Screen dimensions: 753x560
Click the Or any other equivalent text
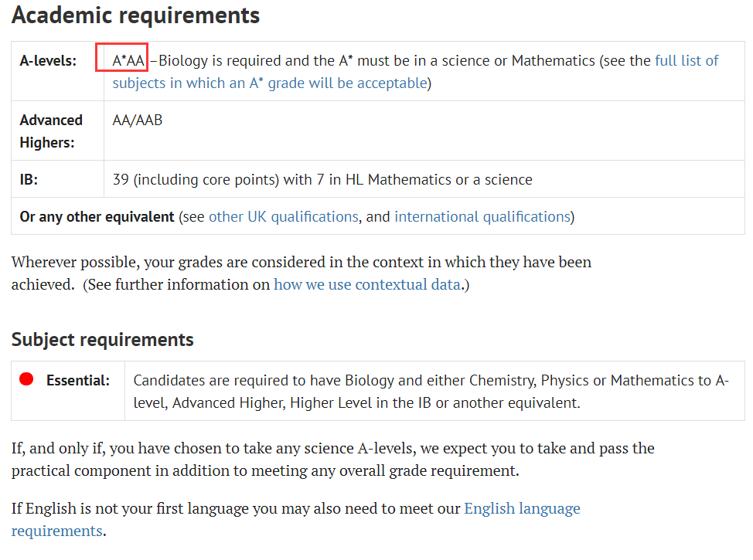pyautogui.click(x=97, y=217)
